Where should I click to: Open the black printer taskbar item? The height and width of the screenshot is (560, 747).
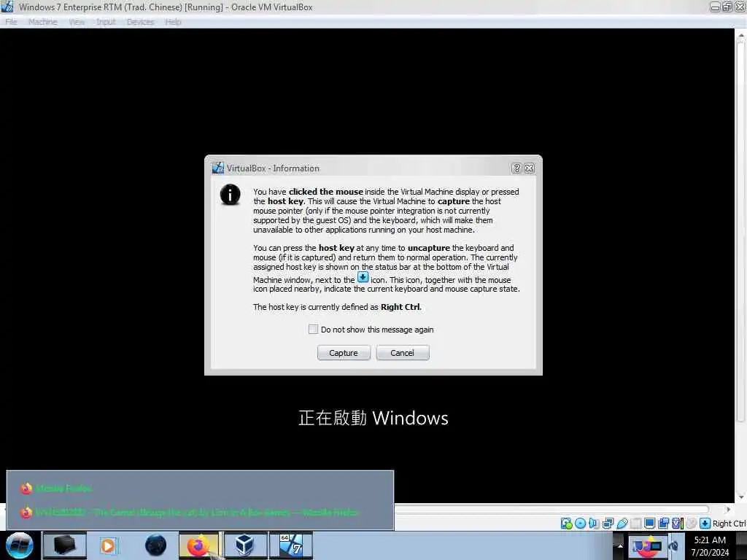65,545
